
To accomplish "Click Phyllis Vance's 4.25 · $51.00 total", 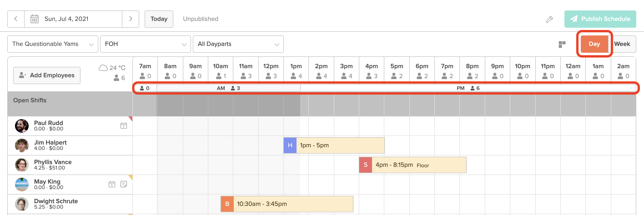I will click(x=50, y=168).
